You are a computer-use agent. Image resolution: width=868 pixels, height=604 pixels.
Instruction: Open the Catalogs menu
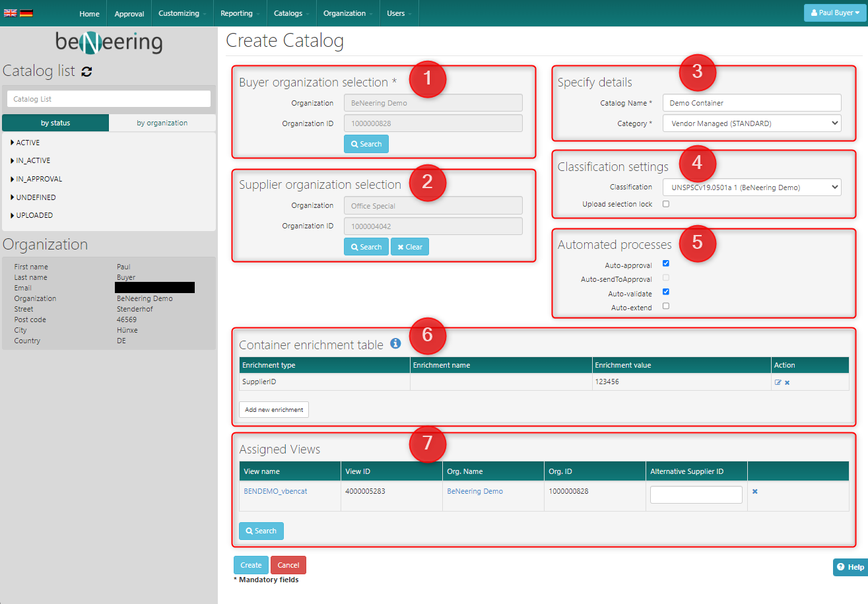pos(291,13)
